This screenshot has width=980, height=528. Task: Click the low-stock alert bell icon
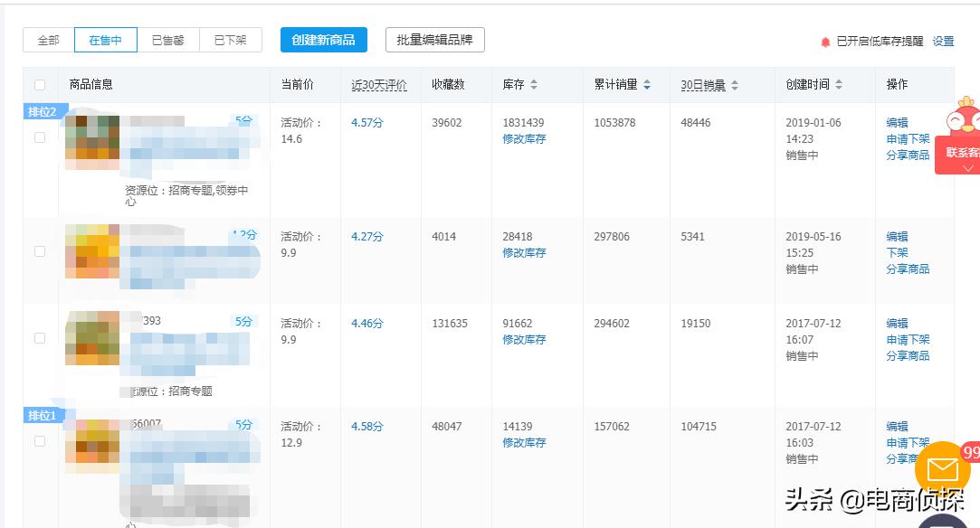(x=825, y=42)
